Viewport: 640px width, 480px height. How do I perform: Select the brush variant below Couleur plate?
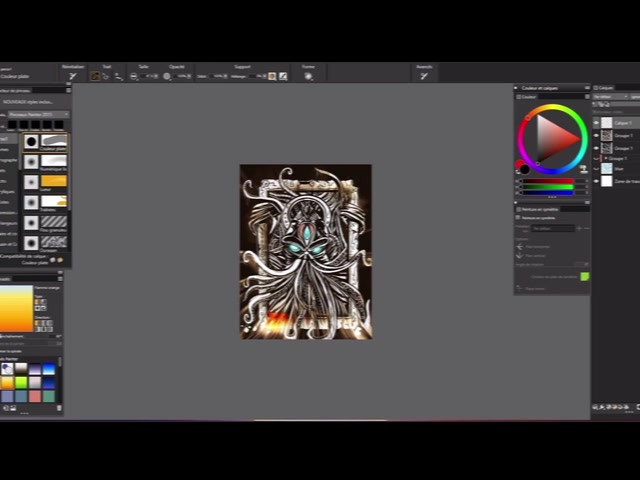[45, 162]
